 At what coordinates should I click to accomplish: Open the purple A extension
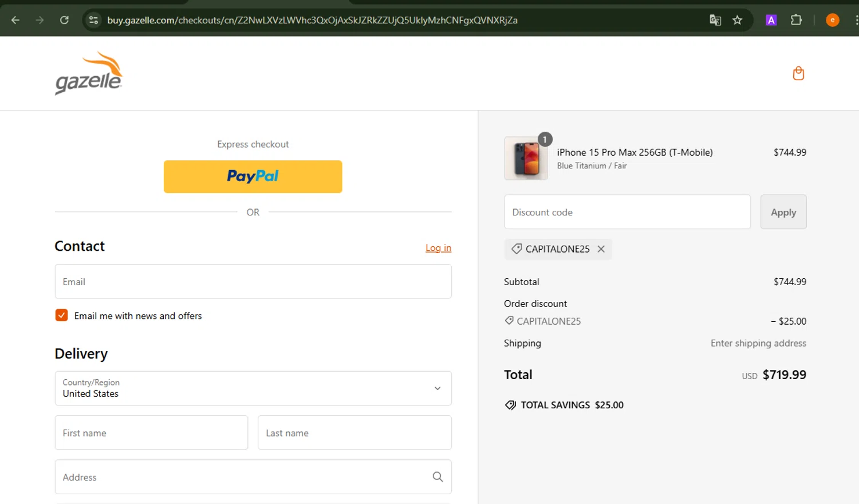click(771, 20)
